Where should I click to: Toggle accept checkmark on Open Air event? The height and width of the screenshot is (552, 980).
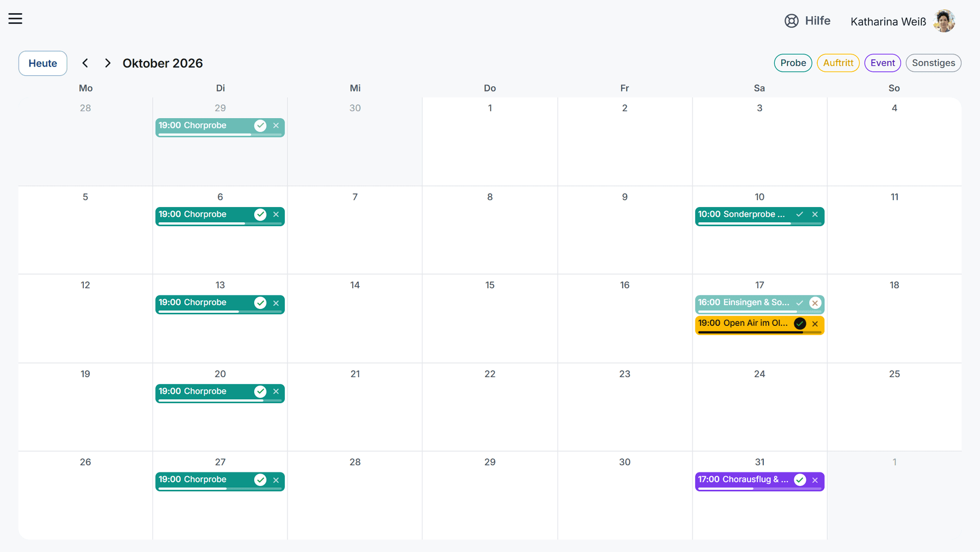[800, 324]
